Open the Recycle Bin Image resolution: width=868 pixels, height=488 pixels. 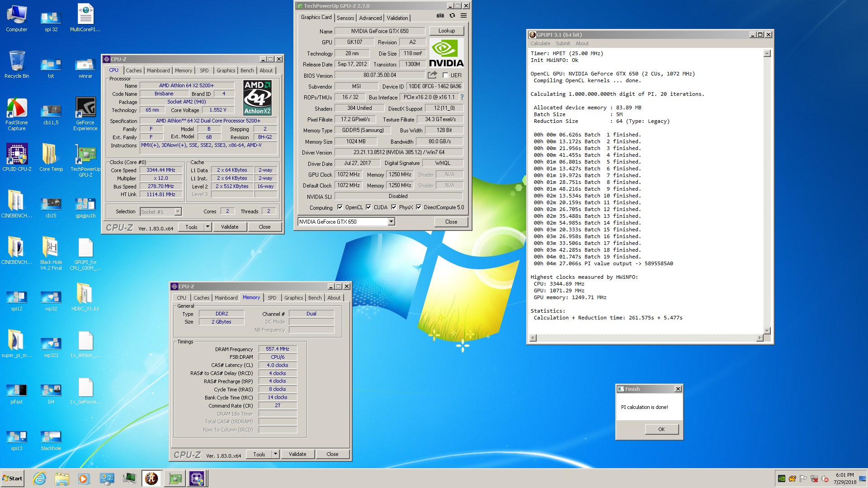point(17,64)
